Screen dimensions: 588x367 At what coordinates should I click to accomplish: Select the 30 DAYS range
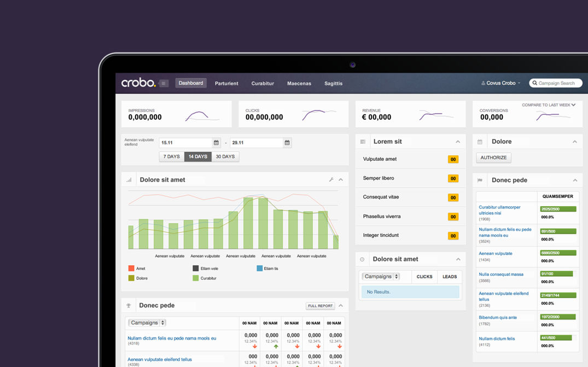coord(225,156)
